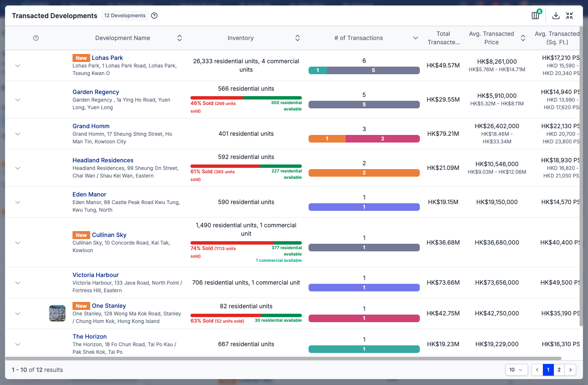The width and height of the screenshot is (588, 385).
Task: Expand the Garden Regency row
Action: pos(18,100)
